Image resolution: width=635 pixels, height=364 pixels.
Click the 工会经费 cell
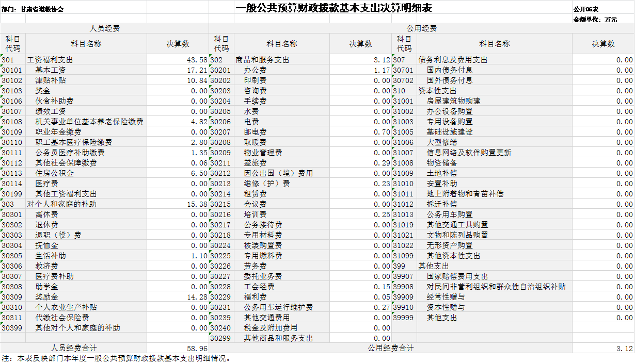282,287
